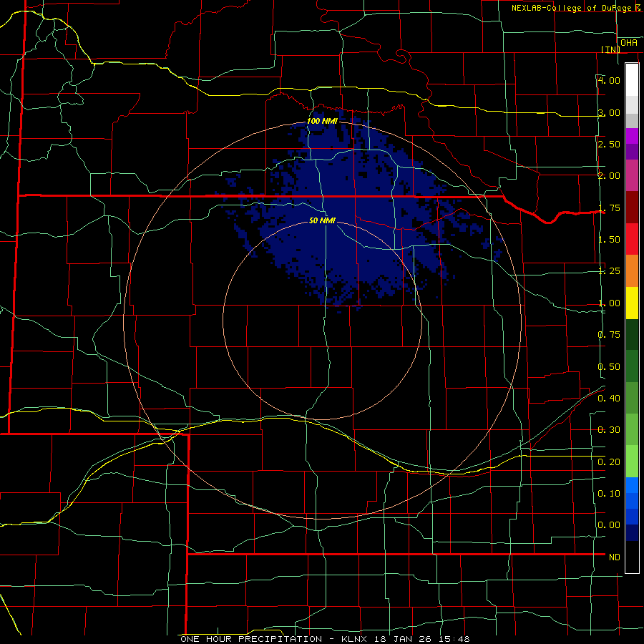Click the 0.30 legend value
The image size is (644, 644).
609,430
